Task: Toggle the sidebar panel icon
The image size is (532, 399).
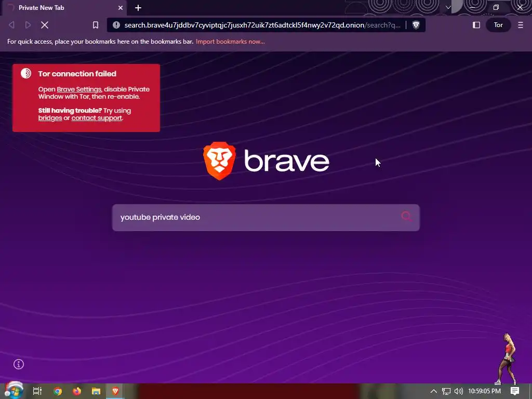Action: 476,25
